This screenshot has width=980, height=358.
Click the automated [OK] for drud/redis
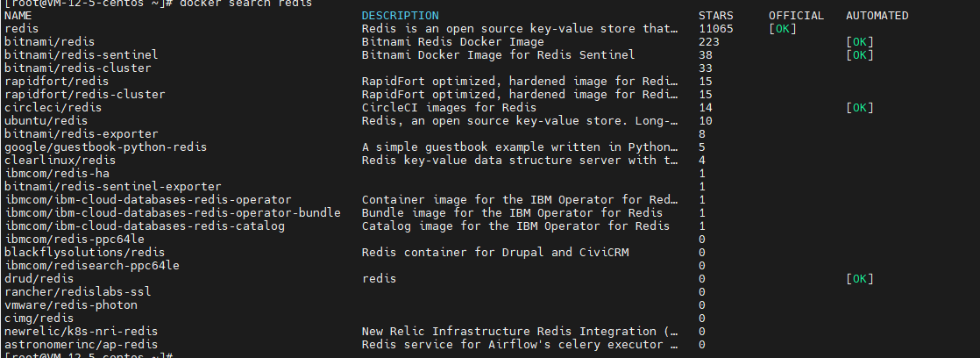(x=859, y=278)
